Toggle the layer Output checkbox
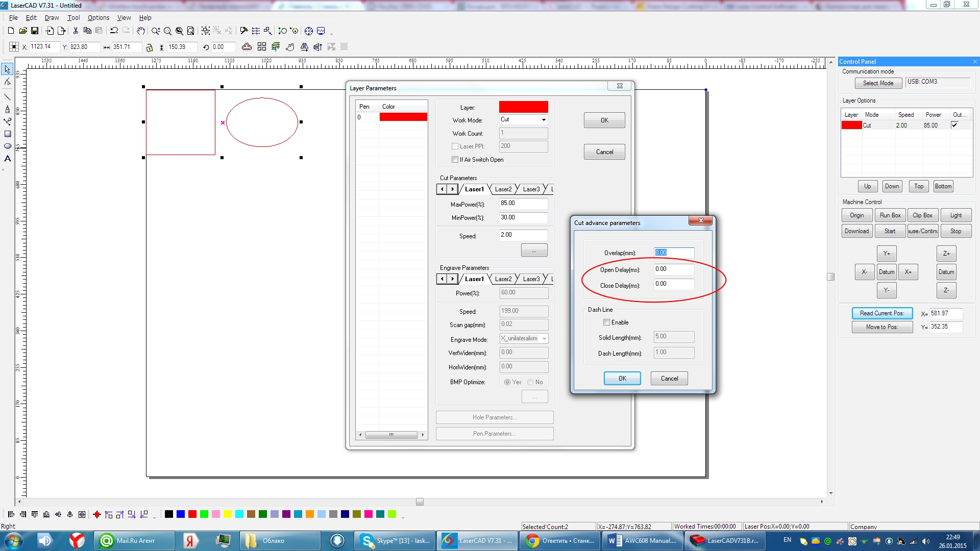980x551 pixels. coord(954,125)
